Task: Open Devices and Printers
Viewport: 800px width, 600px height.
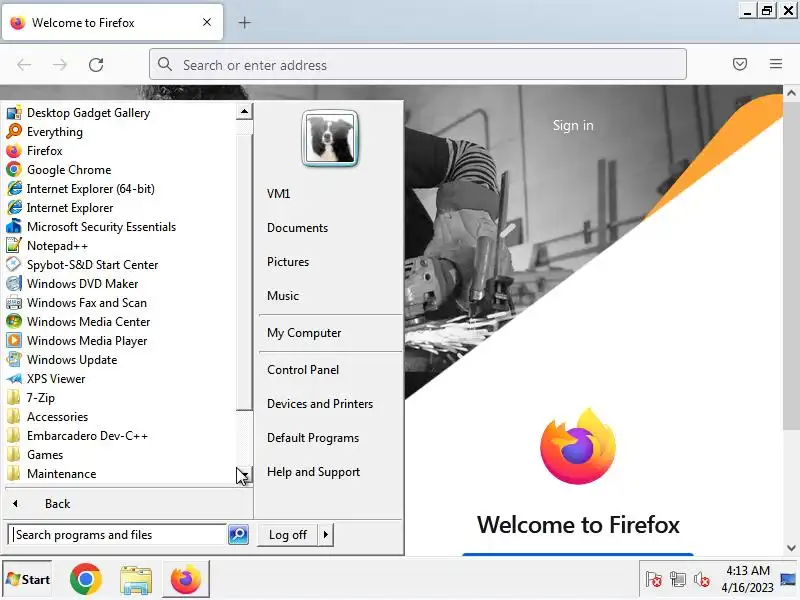Action: [x=320, y=404]
